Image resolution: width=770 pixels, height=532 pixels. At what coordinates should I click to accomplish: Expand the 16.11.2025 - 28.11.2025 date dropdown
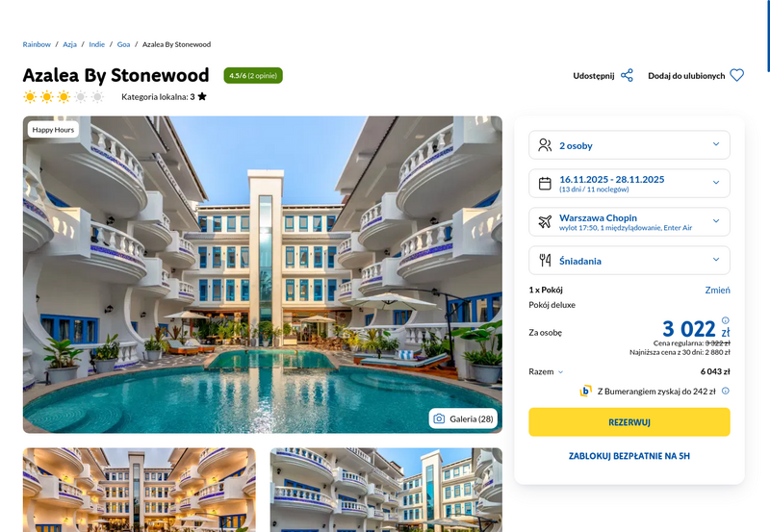629,184
